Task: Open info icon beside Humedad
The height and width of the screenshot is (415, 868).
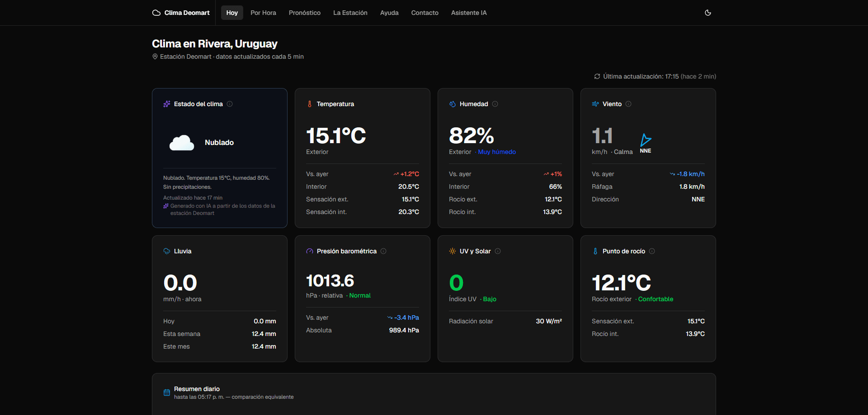Action: click(x=495, y=104)
